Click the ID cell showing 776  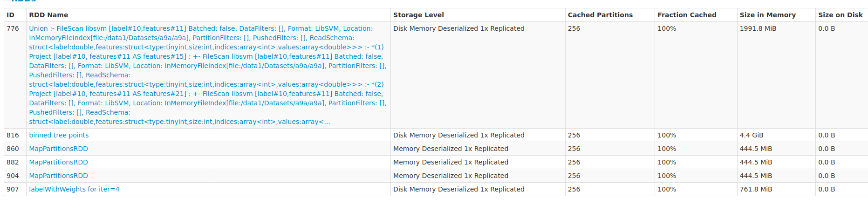[13, 28]
